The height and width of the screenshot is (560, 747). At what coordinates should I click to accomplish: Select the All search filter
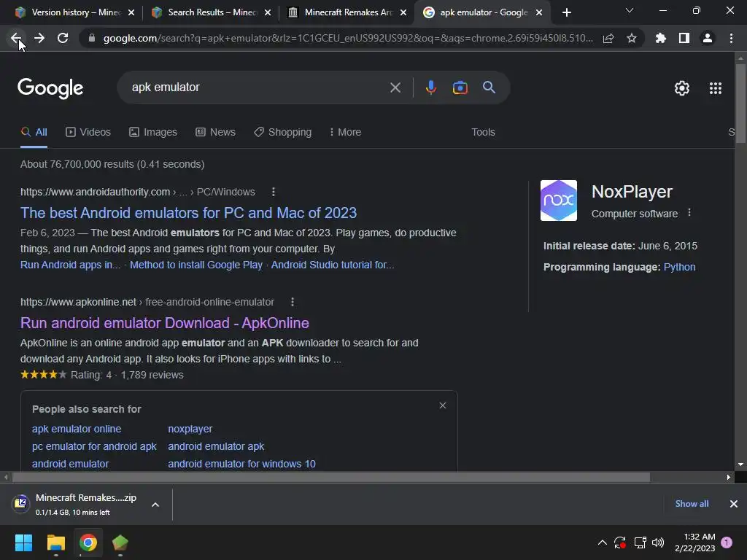(34, 133)
